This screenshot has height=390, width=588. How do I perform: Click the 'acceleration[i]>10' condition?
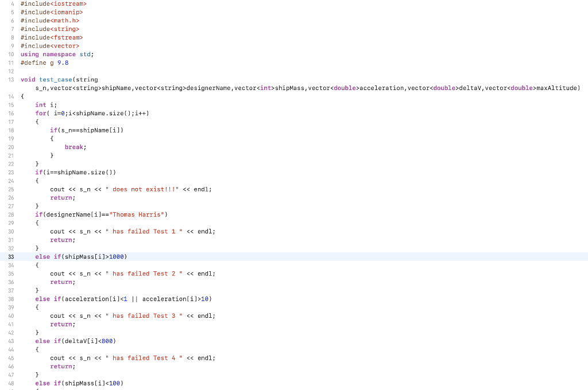(176, 299)
